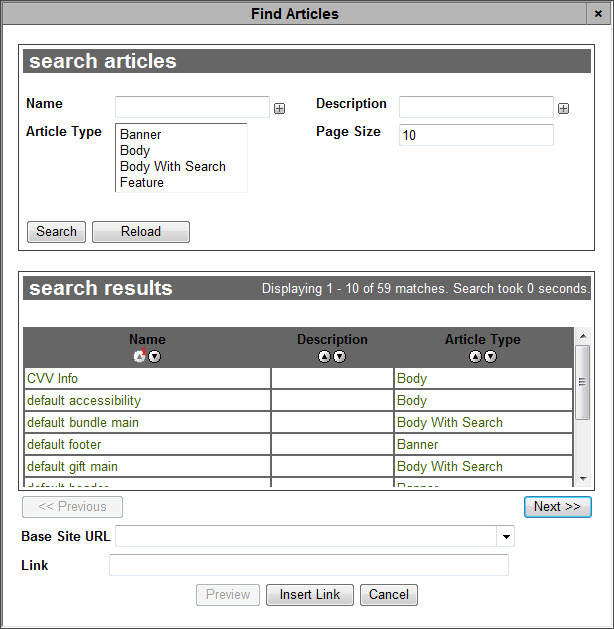Select Body With Search in Article Type list
The width and height of the screenshot is (614, 629).
coord(173,166)
